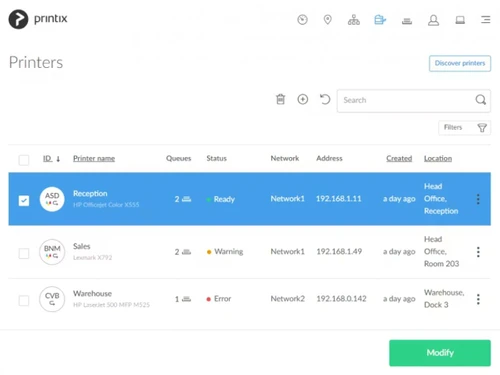Click the filter funnel icon

(x=482, y=128)
